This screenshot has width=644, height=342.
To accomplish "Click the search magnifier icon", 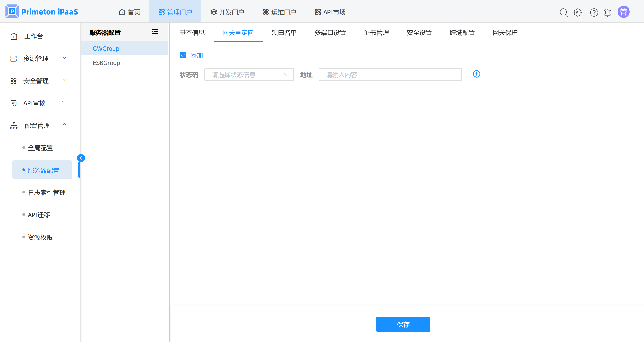I will tap(563, 12).
